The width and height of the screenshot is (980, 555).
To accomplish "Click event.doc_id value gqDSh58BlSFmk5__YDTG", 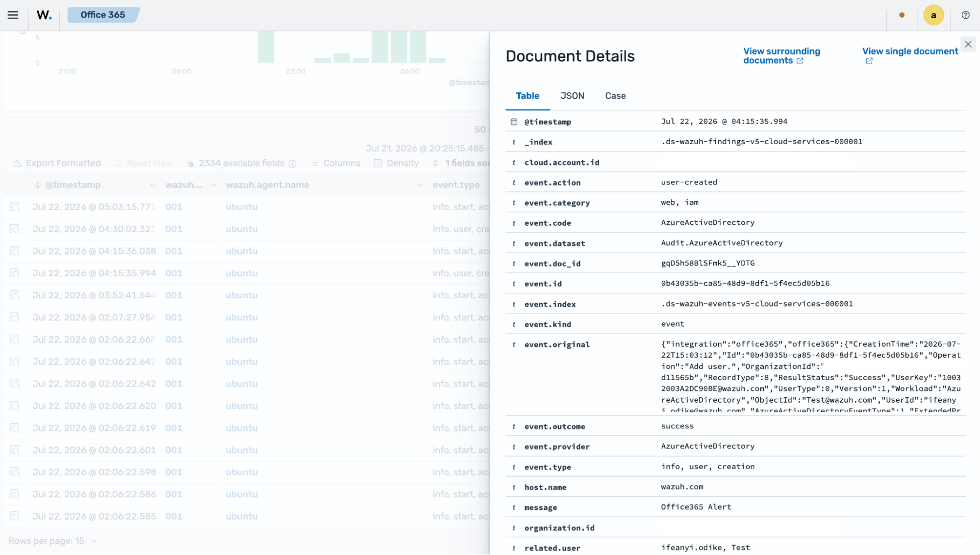I will (x=707, y=263).
